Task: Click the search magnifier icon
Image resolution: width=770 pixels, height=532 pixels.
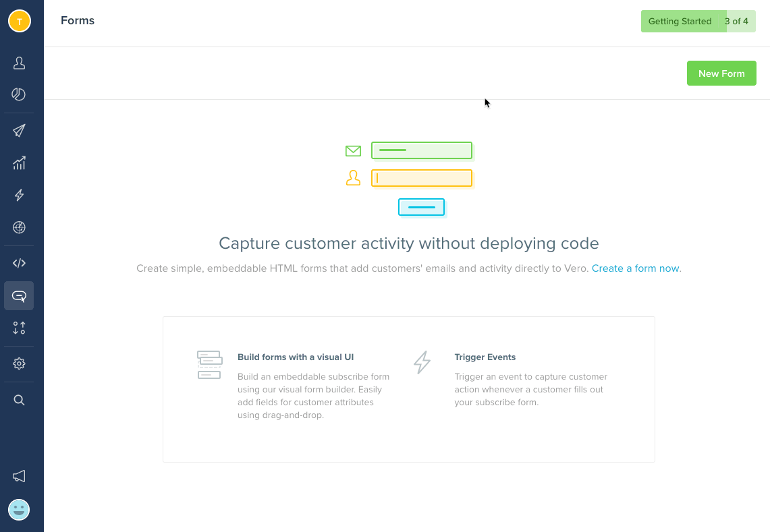Action: coord(19,399)
